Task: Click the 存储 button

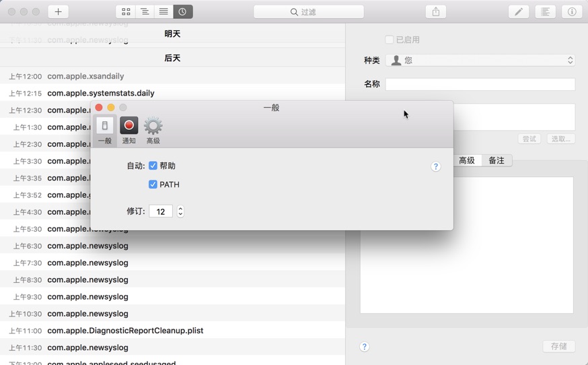Action: [x=559, y=346]
